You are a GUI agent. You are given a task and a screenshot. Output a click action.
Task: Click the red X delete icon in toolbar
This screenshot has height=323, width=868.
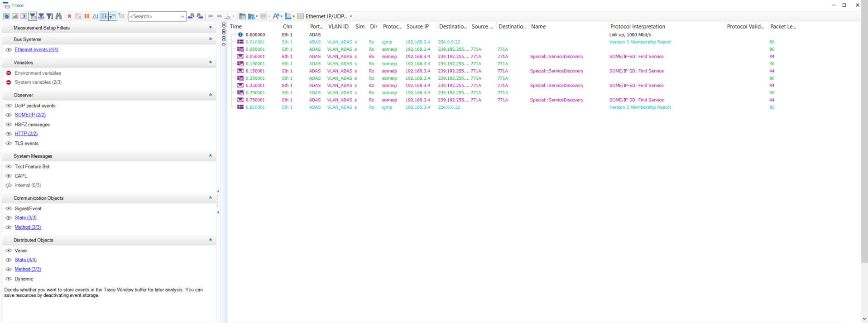coord(69,16)
